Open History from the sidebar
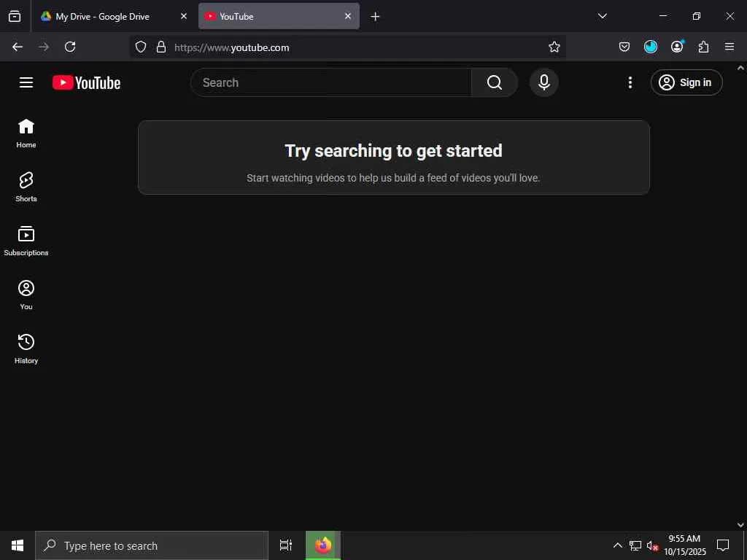Screen dimensions: 747x560 26,349
